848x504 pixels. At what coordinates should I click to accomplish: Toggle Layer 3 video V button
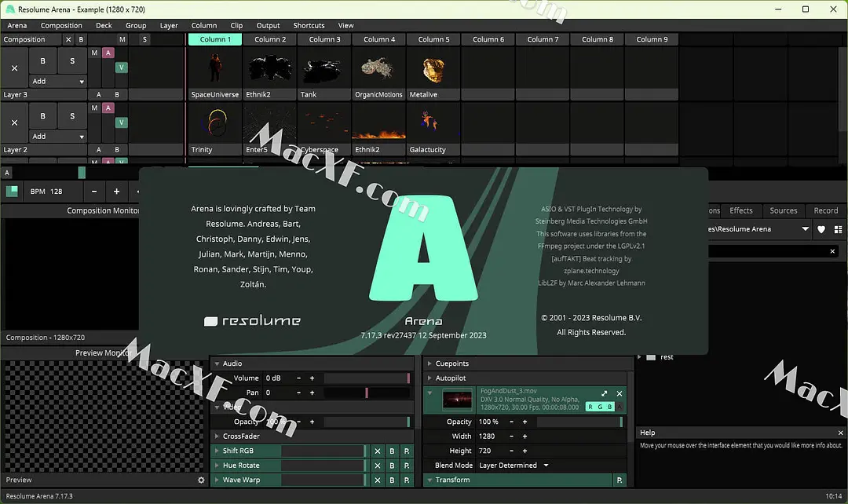coord(122,68)
